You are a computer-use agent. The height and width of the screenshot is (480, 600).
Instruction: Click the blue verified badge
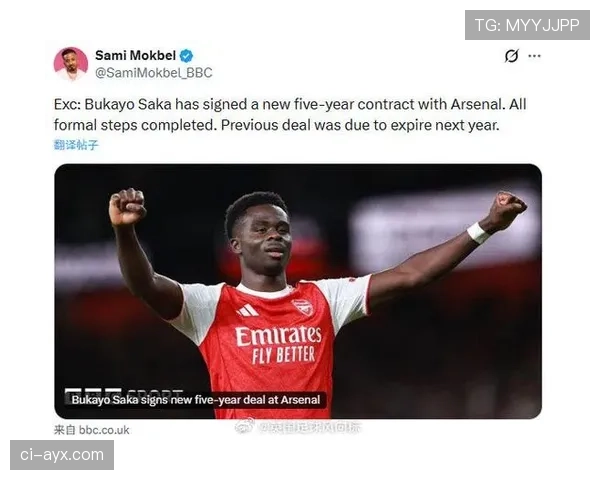(x=186, y=56)
